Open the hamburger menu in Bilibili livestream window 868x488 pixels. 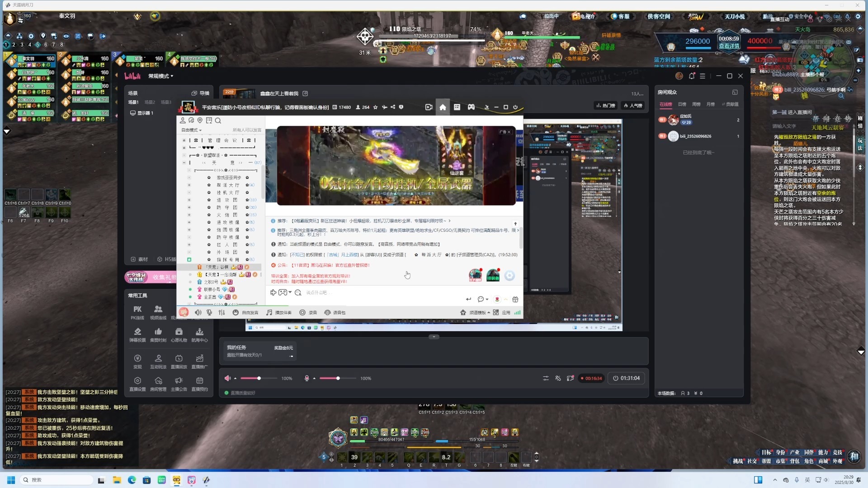coord(703,76)
